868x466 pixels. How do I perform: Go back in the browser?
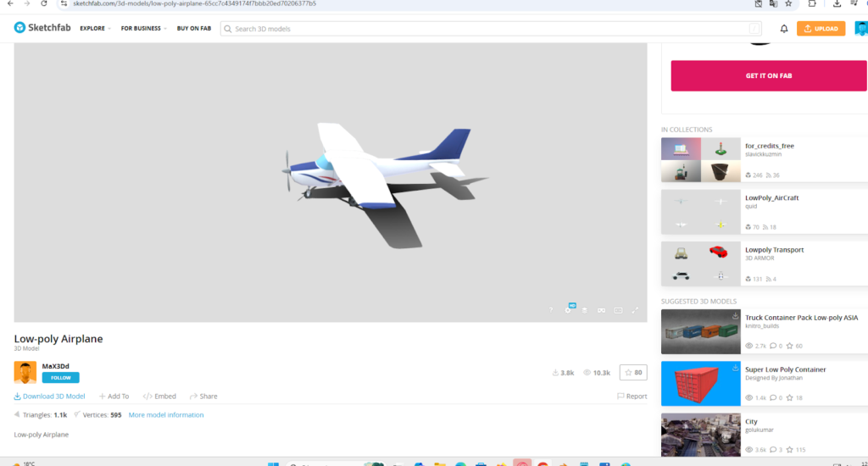click(x=10, y=3)
